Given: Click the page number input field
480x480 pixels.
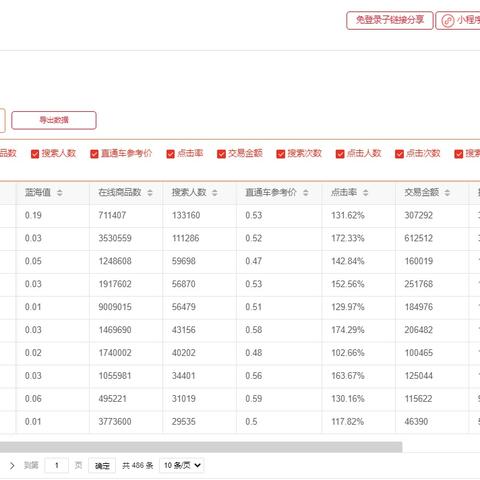Looking at the screenshot, I should pos(57,465).
